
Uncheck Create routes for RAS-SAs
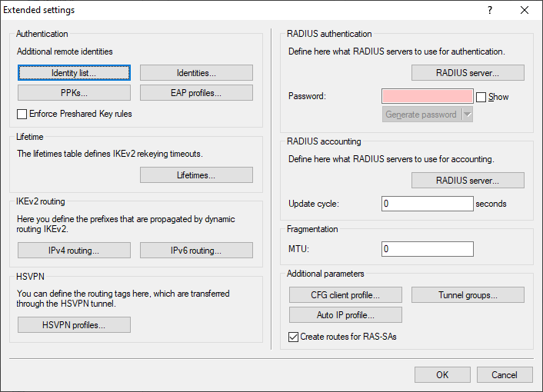[293, 337]
